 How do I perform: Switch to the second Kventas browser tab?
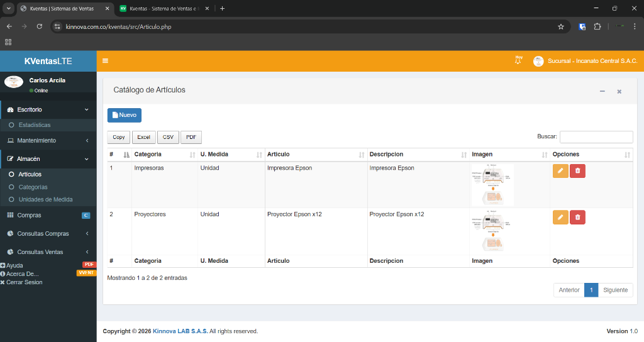[163, 9]
